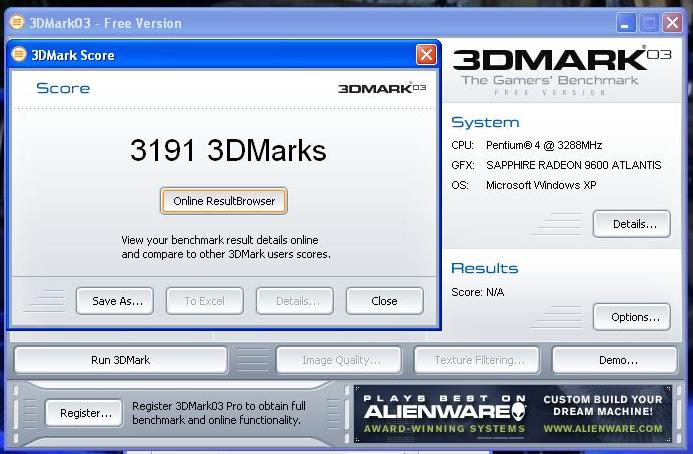This screenshot has height=454, width=693.
Task: Click the Score: N/A results text
Action: coord(477,292)
